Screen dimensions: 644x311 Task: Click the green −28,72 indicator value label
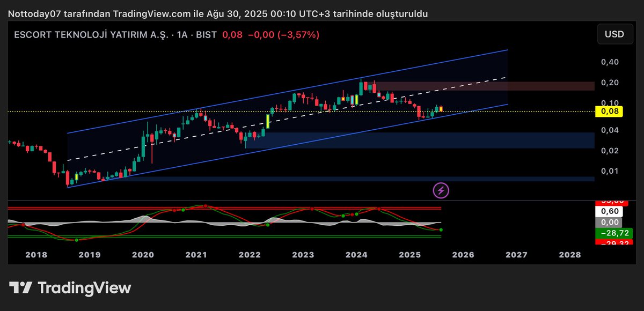coord(614,233)
